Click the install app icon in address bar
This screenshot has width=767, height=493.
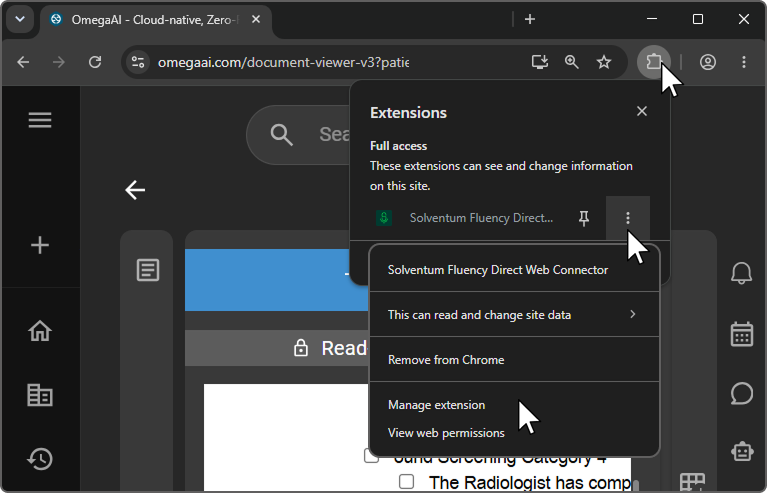[x=540, y=62]
